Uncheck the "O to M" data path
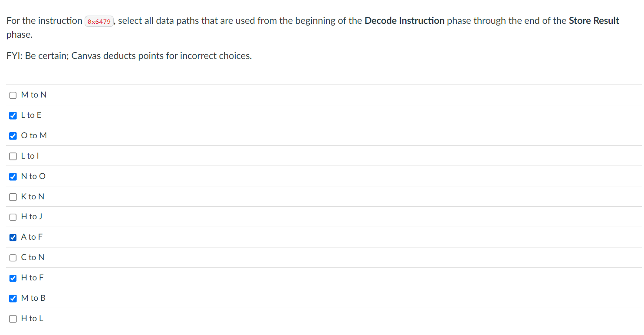The image size is (644, 335). (13, 136)
